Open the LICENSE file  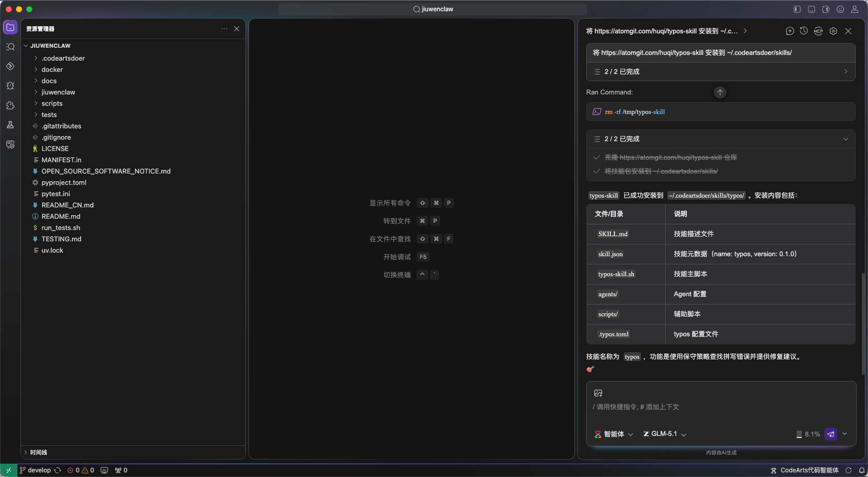[133, 149]
